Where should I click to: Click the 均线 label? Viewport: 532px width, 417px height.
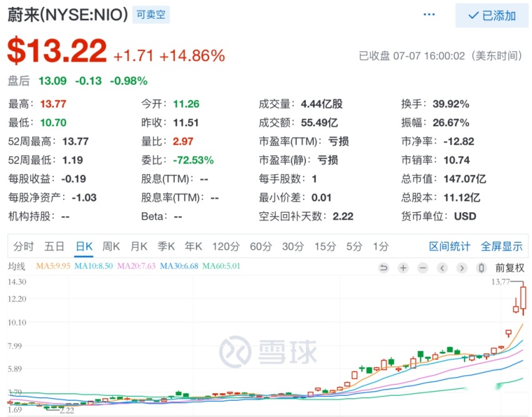point(17,267)
